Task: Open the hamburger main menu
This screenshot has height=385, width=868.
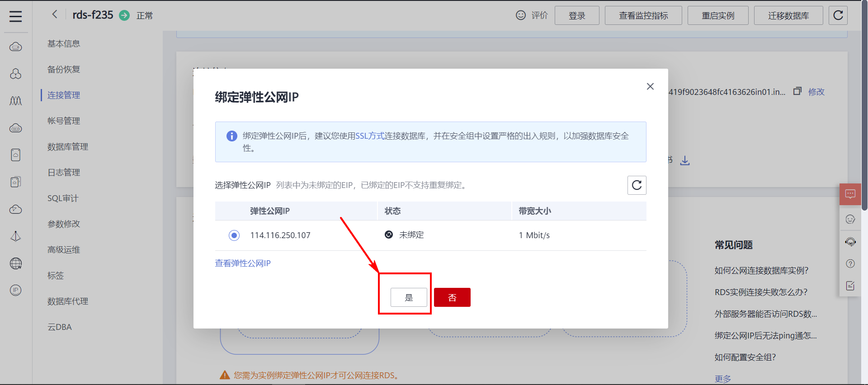Action: pos(16,16)
